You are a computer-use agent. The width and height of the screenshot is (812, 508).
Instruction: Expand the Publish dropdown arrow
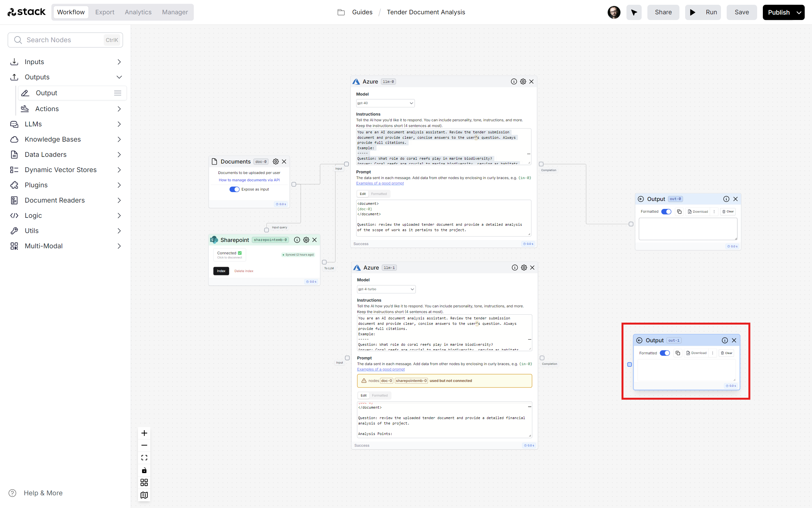point(799,12)
